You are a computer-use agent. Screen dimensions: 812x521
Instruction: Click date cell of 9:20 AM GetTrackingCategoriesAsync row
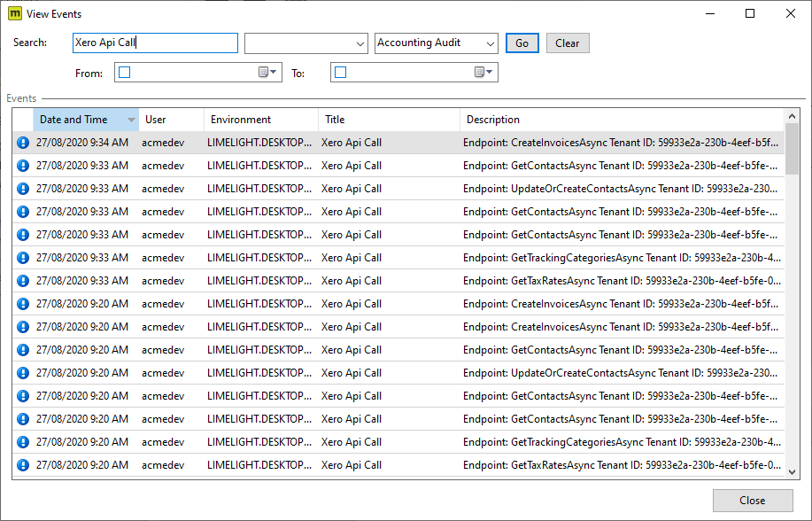pos(82,442)
